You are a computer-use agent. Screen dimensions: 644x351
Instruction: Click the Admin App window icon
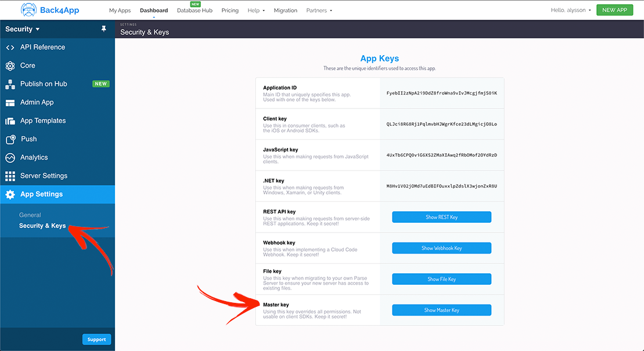click(x=10, y=103)
